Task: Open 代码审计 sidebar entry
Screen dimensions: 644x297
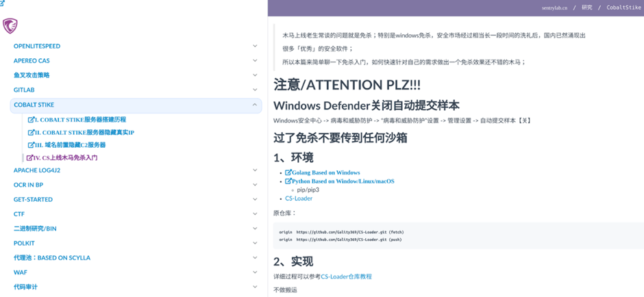Action: point(25,287)
